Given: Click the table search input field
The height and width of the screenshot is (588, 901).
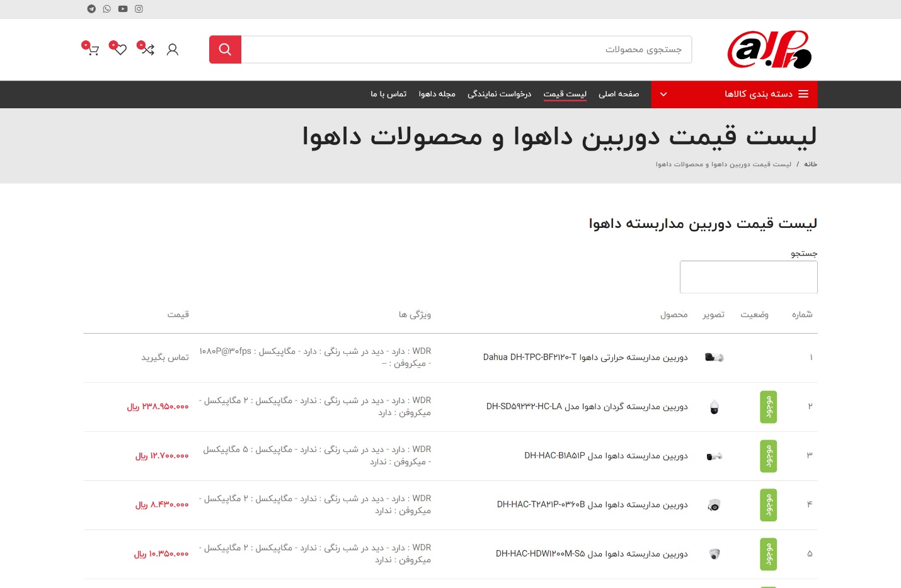Looking at the screenshot, I should (749, 277).
